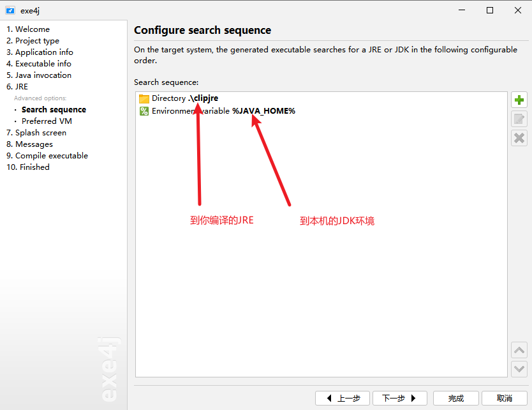Go to the Welcome step
The height and width of the screenshot is (410, 532).
(x=28, y=29)
